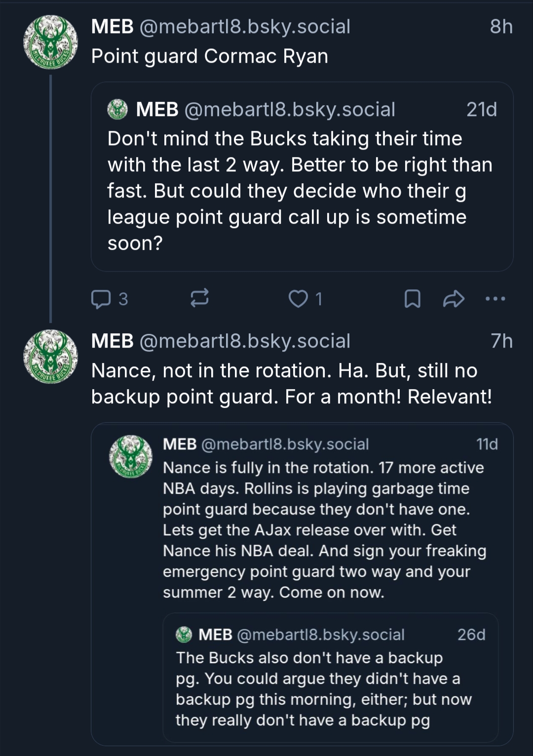
Task: Tap MEB avatar in 11d quoted post
Action: 130,456
